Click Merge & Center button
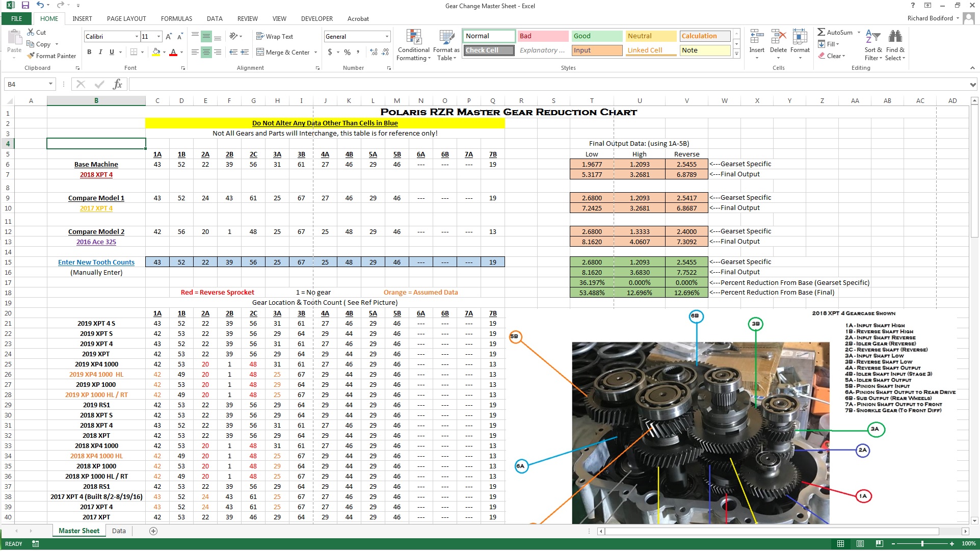Screen dimensions: 980x552 click(283, 52)
